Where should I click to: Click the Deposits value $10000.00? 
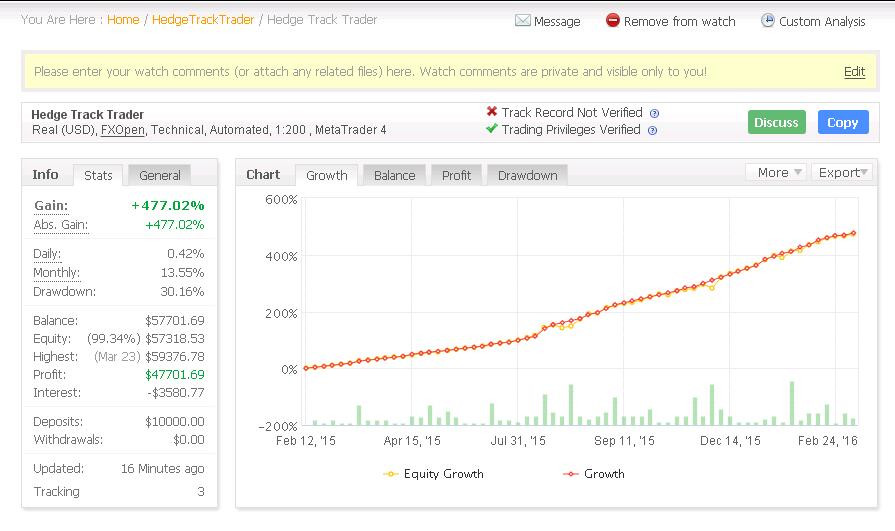point(175,421)
